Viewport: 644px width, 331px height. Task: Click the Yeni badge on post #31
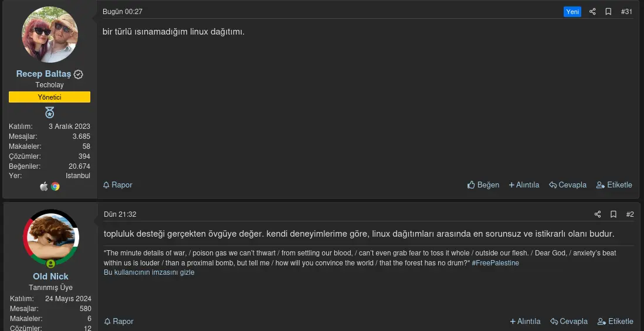pos(572,12)
